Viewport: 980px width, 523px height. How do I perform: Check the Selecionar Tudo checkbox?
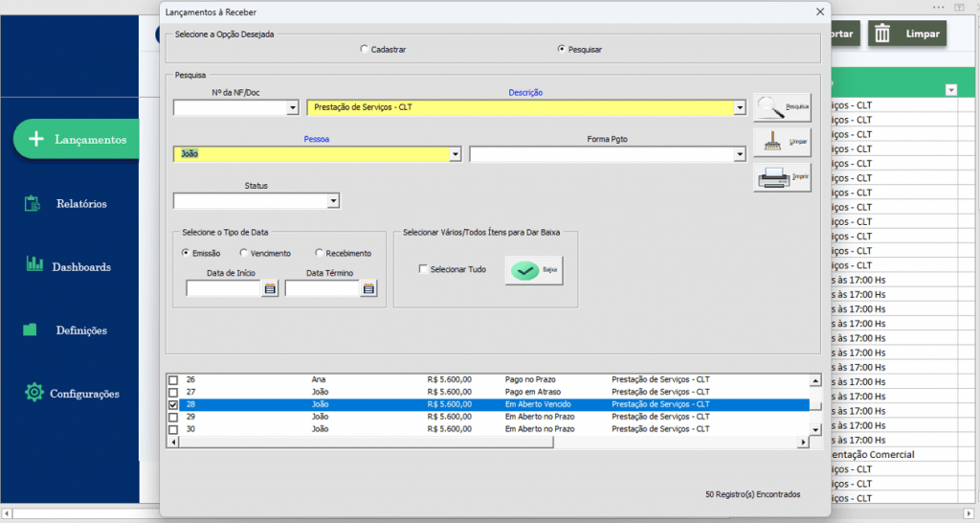(x=423, y=269)
